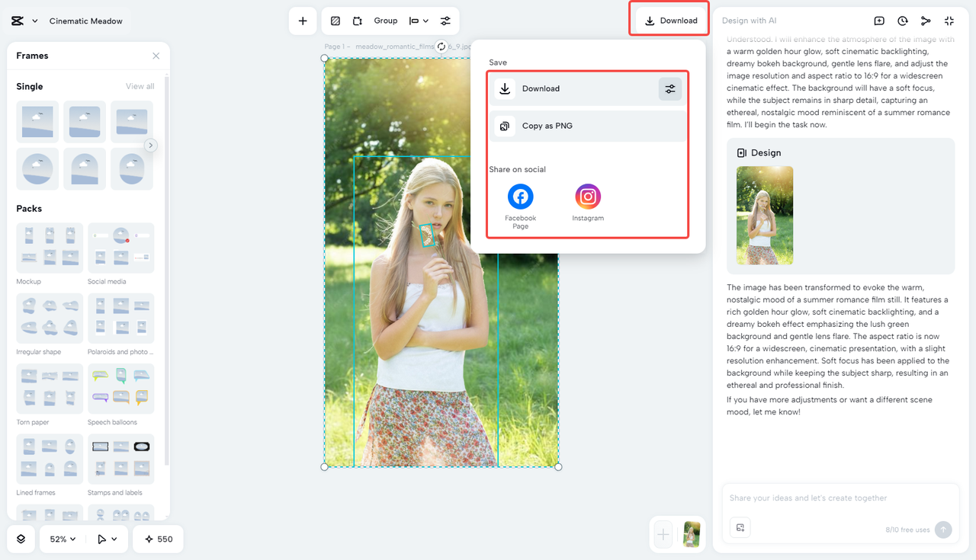Send the prompt with arrow button

943,530
